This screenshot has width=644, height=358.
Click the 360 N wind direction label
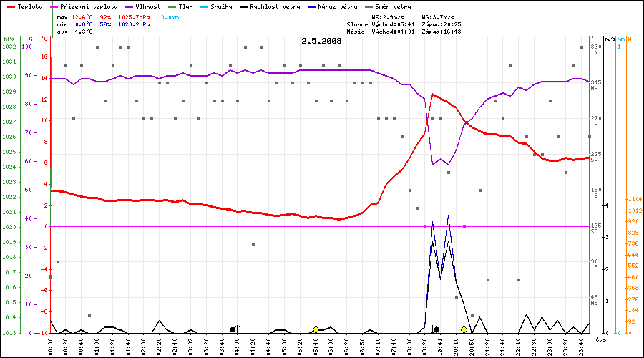596,49
